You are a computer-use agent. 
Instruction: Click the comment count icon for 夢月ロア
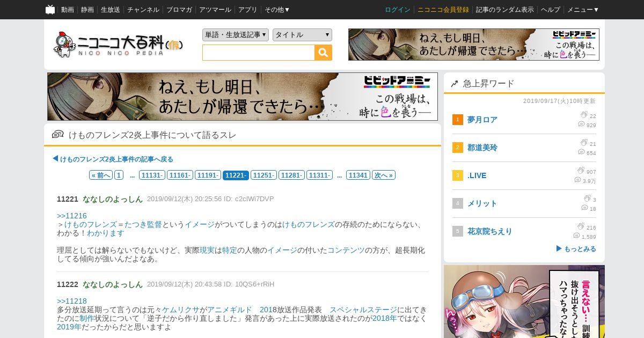(x=581, y=124)
